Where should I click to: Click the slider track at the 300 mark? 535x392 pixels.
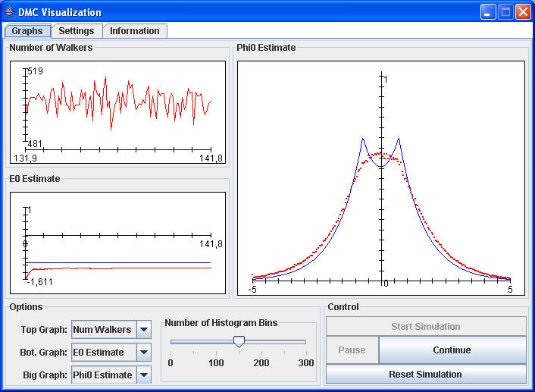[x=306, y=342]
